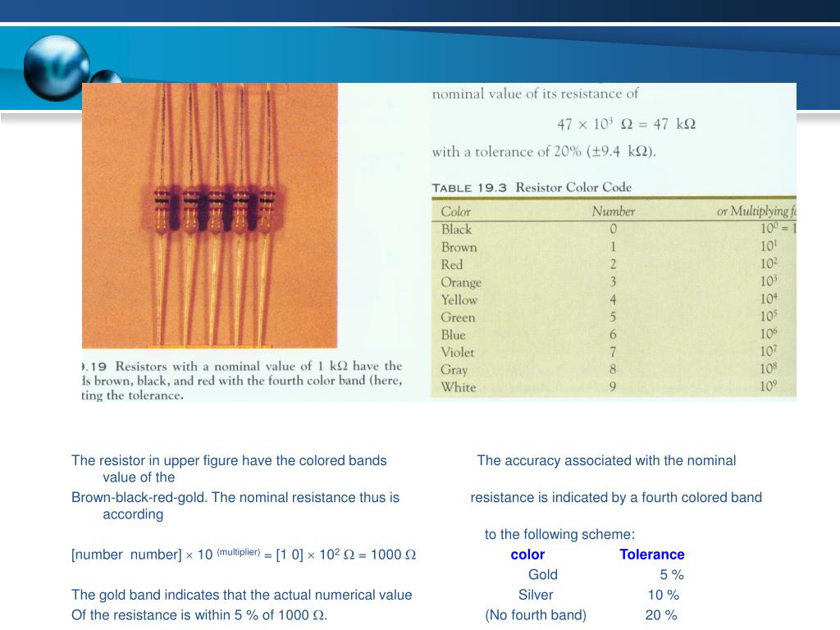Click the '10 %' tolerance value
Screen dimensions: 840x630
point(663,596)
